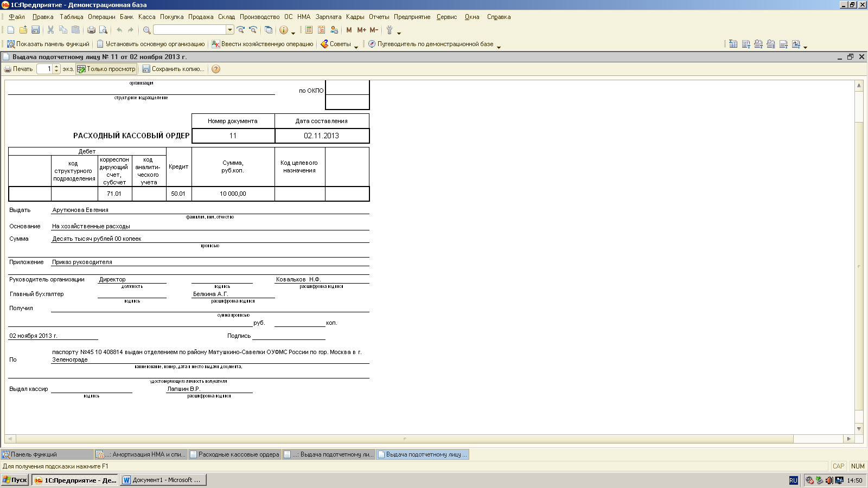Click the yellow information help icon

pyautogui.click(x=284, y=30)
